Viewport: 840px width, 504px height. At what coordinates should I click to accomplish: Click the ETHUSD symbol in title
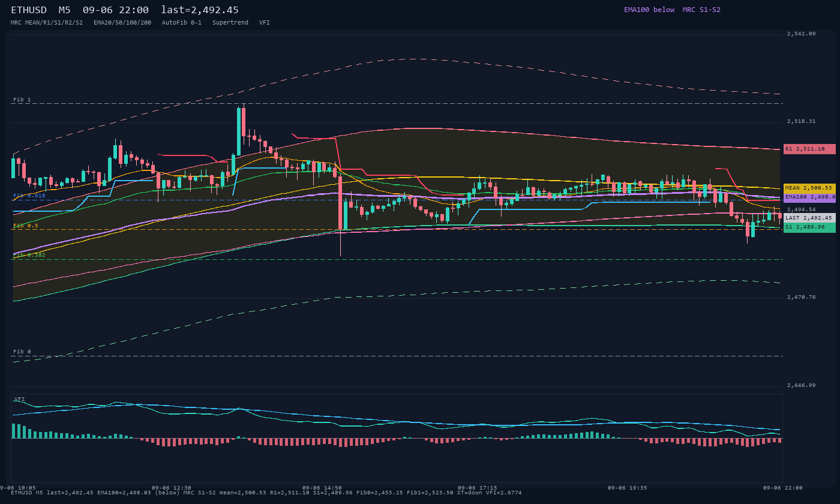[29, 10]
